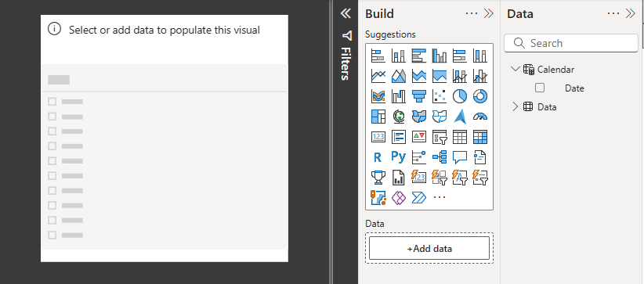The image size is (644, 284).
Task: Select the Metrics trophy visual
Action: click(x=378, y=178)
